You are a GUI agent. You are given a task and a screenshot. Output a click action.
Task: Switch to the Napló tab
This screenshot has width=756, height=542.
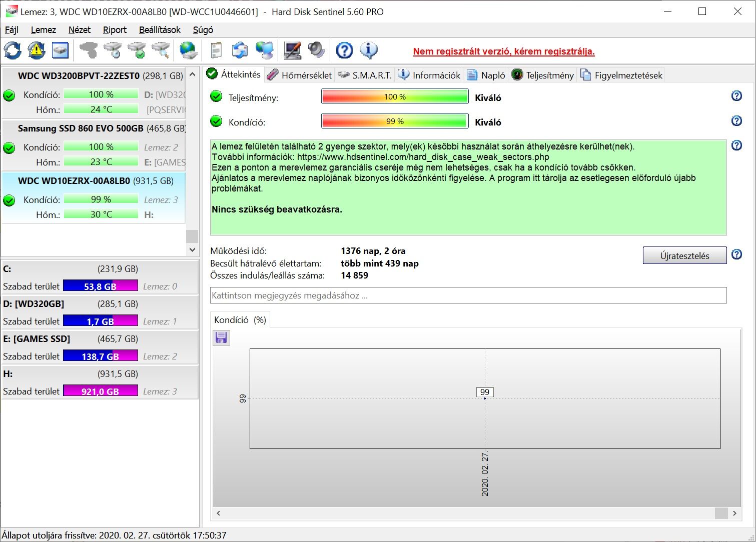[x=486, y=75]
